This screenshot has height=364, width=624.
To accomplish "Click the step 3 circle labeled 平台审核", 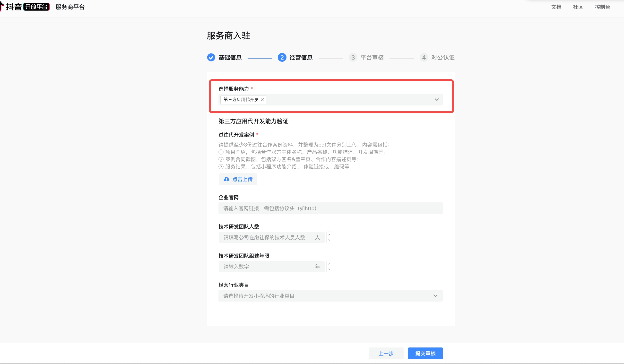I will coord(353,57).
